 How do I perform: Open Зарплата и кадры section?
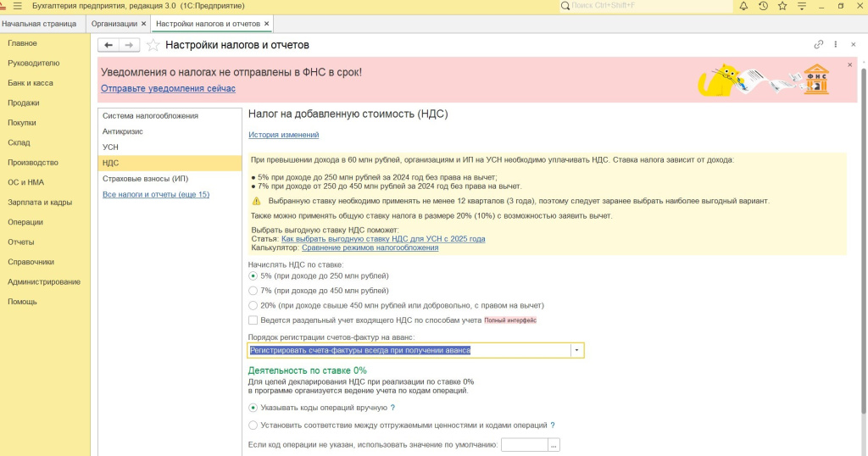(40, 202)
